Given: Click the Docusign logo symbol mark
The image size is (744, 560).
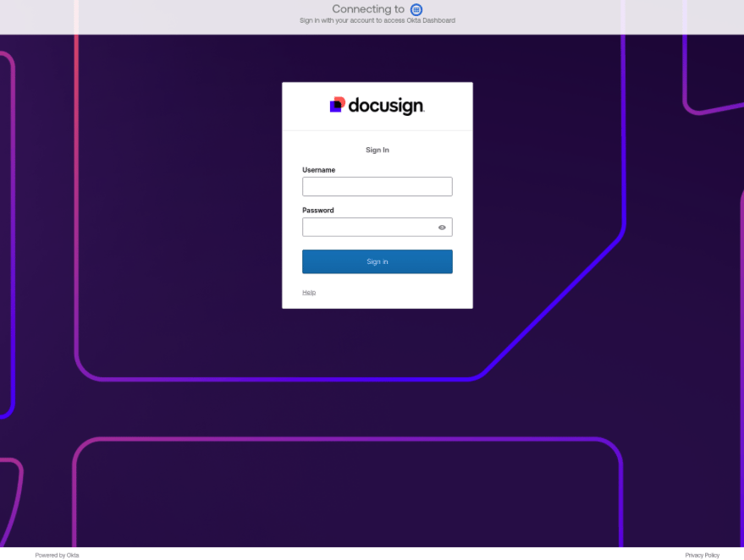Looking at the screenshot, I should [x=337, y=105].
